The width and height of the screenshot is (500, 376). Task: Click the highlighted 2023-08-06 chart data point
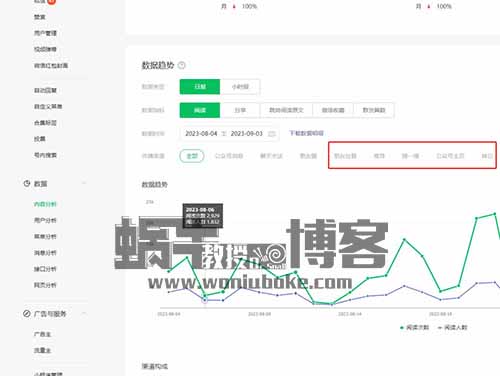pyautogui.click(x=205, y=300)
